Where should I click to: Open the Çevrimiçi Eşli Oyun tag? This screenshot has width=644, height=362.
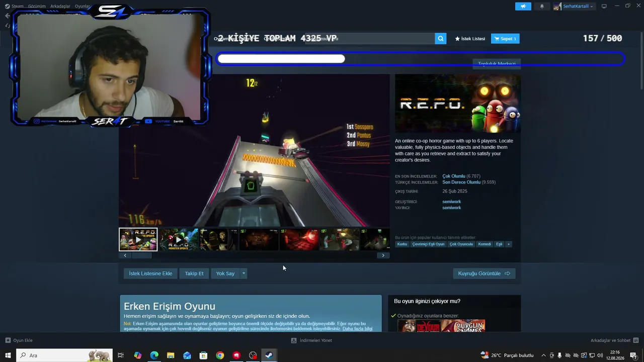point(428,244)
